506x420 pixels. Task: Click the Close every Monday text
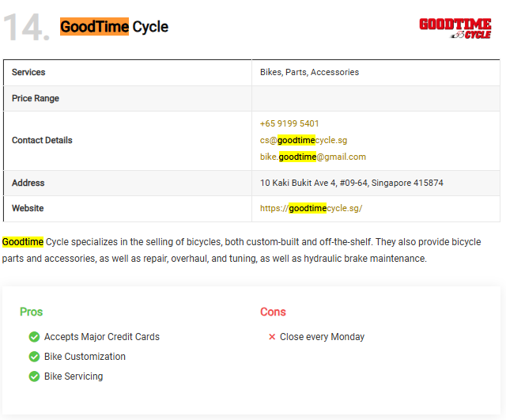point(322,337)
